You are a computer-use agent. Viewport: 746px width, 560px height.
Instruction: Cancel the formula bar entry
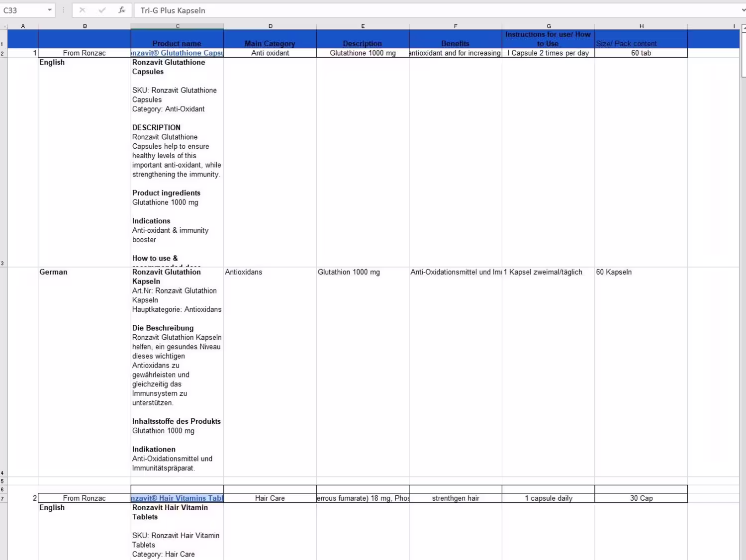(83, 10)
